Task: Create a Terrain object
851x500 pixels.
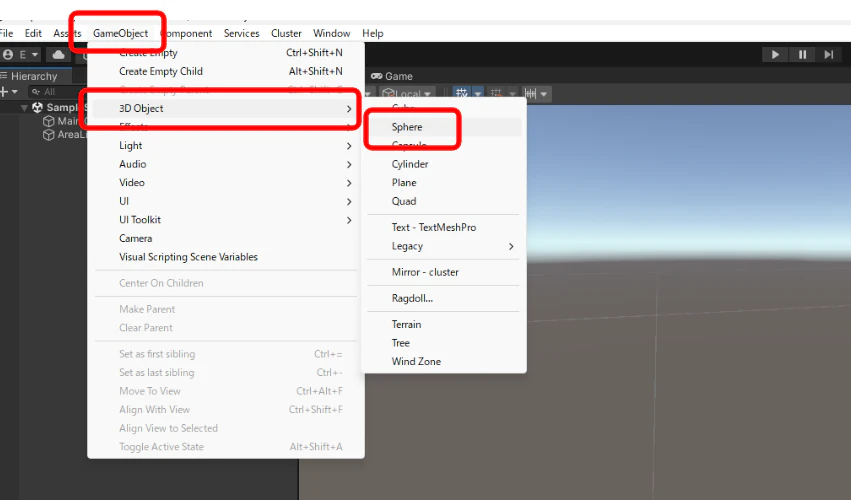Action: 443,324
